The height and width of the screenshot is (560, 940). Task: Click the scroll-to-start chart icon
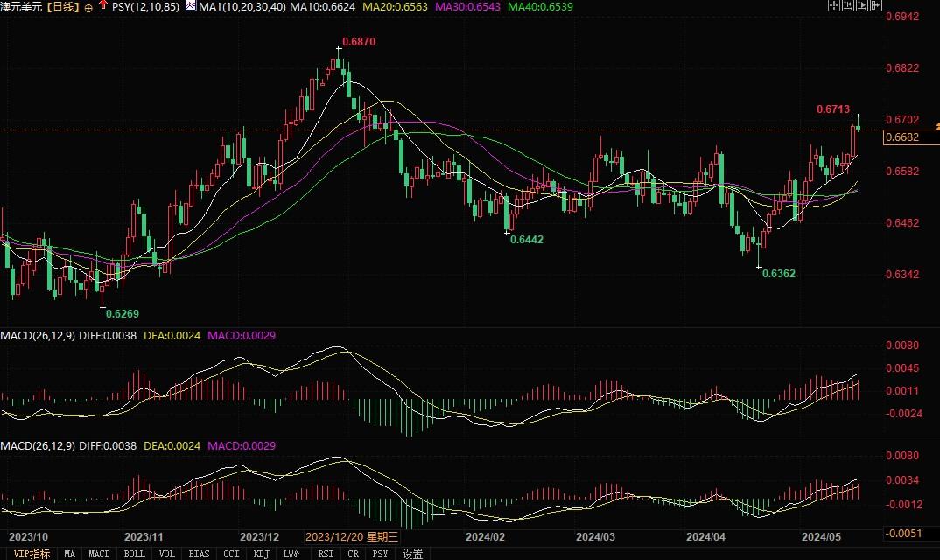[x=846, y=6]
